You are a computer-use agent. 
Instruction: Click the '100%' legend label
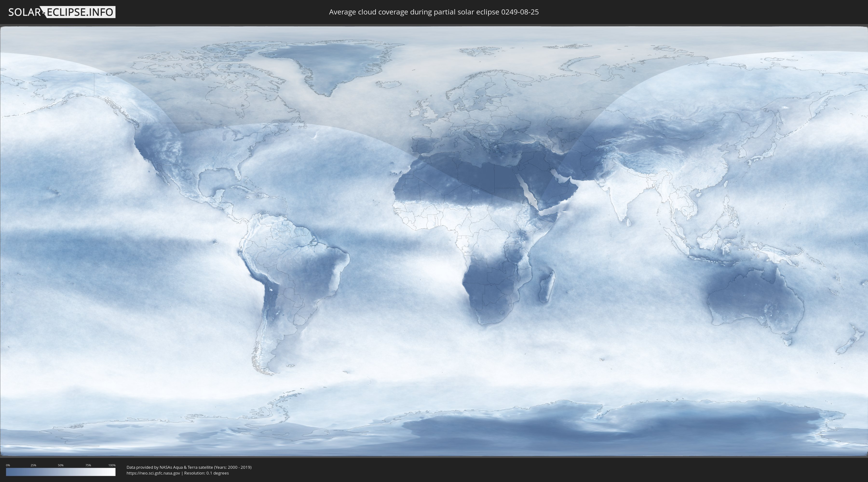pyautogui.click(x=112, y=465)
